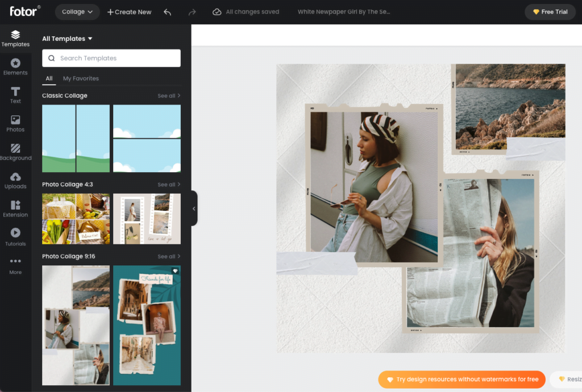Click the Create New button
Image resolution: width=582 pixels, height=392 pixels.
(129, 11)
